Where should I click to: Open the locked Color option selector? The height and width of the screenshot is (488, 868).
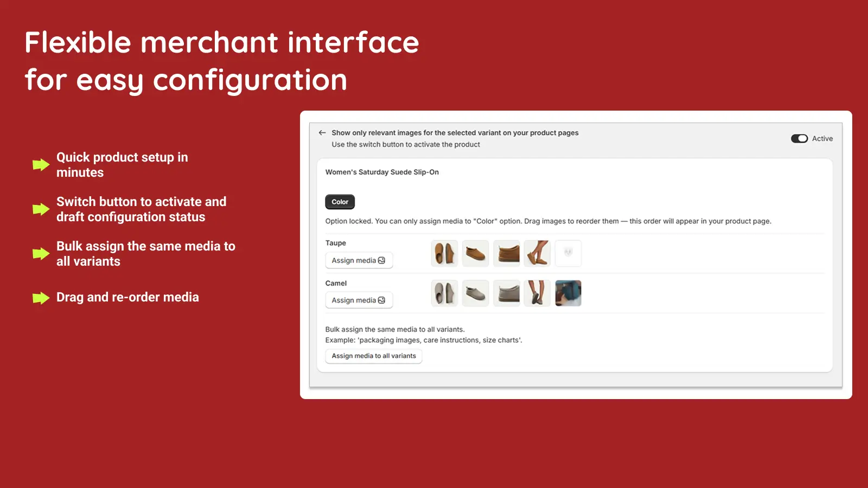pyautogui.click(x=340, y=201)
